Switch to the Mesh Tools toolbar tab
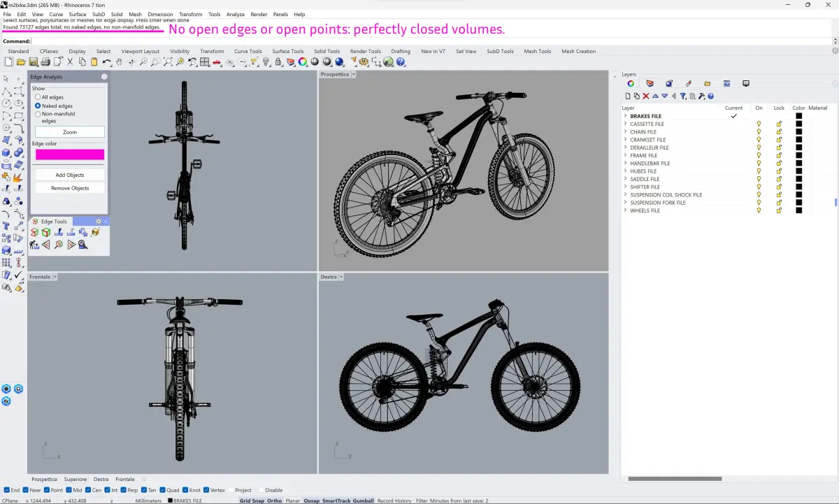Viewport: 839px width, 504px height. 538,51
